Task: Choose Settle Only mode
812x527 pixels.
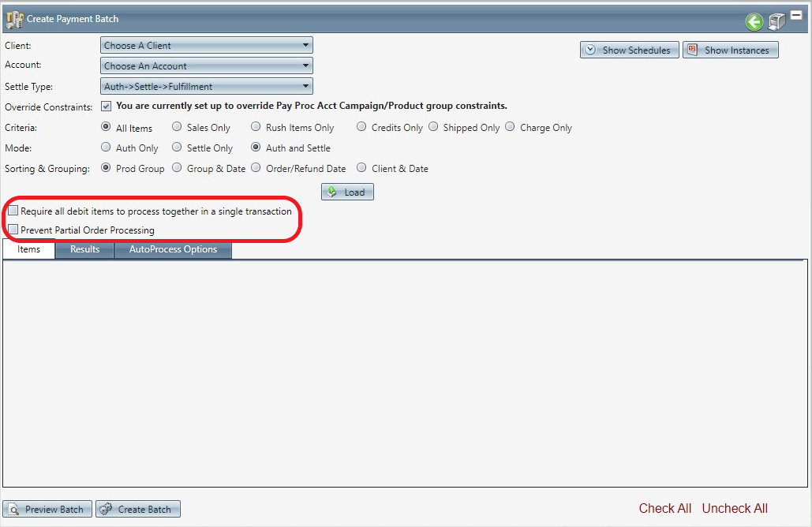Action: (177, 148)
